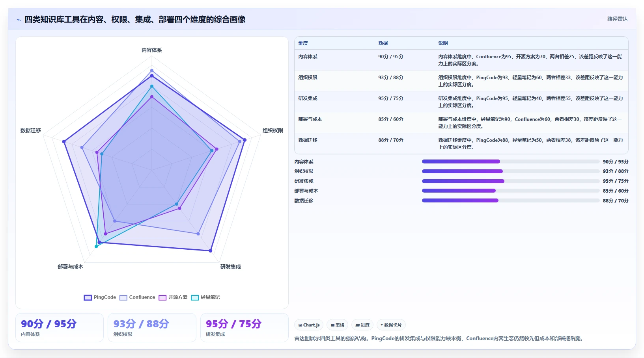This screenshot has height=358, width=644.
Task: Click the main dashboard title text
Action: (135, 19)
